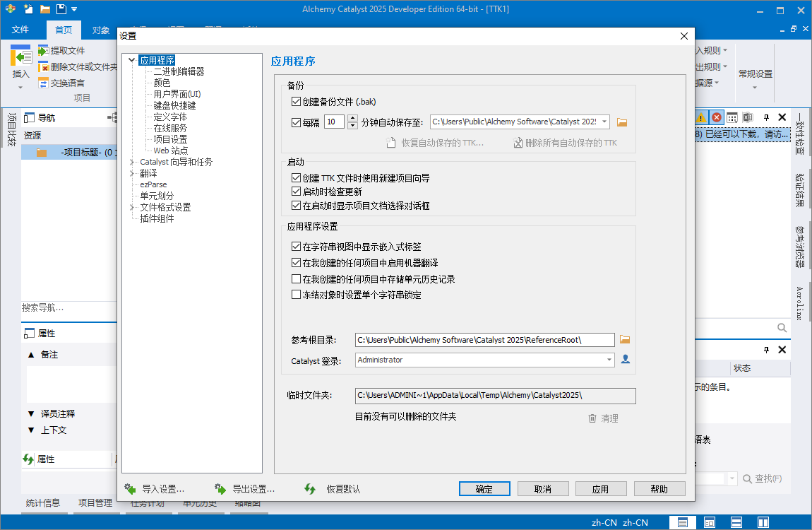Open the 统计信息 bottom tab

(x=43, y=502)
